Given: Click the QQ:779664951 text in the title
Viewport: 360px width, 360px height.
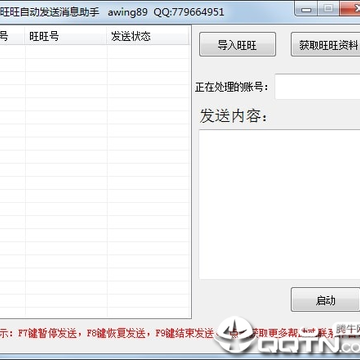Looking at the screenshot, I should pos(189,12).
